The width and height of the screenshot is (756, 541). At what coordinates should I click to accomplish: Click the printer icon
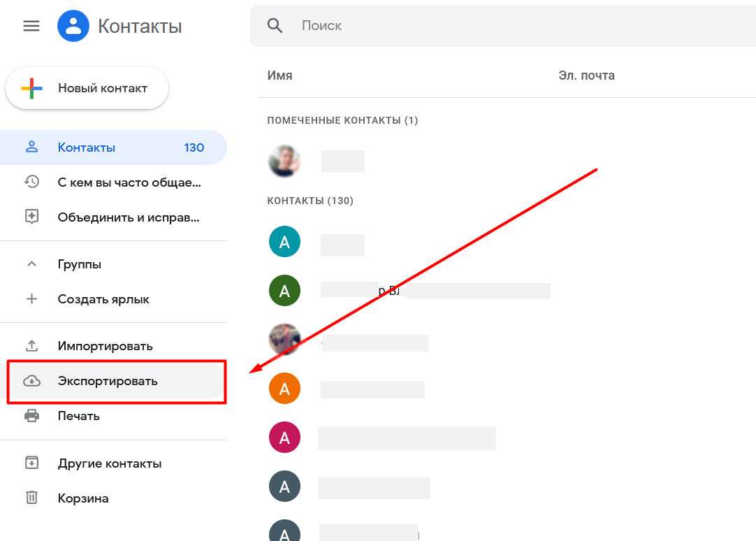click(x=32, y=416)
